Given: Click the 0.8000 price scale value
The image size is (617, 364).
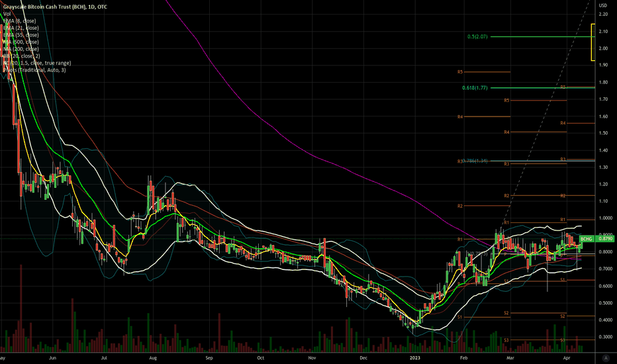Looking at the screenshot, I should click(x=605, y=252).
